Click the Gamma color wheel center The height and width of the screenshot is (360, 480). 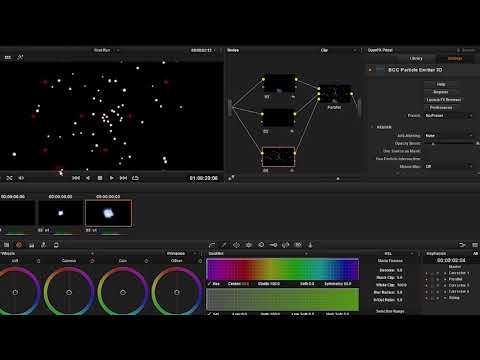pos(69,292)
